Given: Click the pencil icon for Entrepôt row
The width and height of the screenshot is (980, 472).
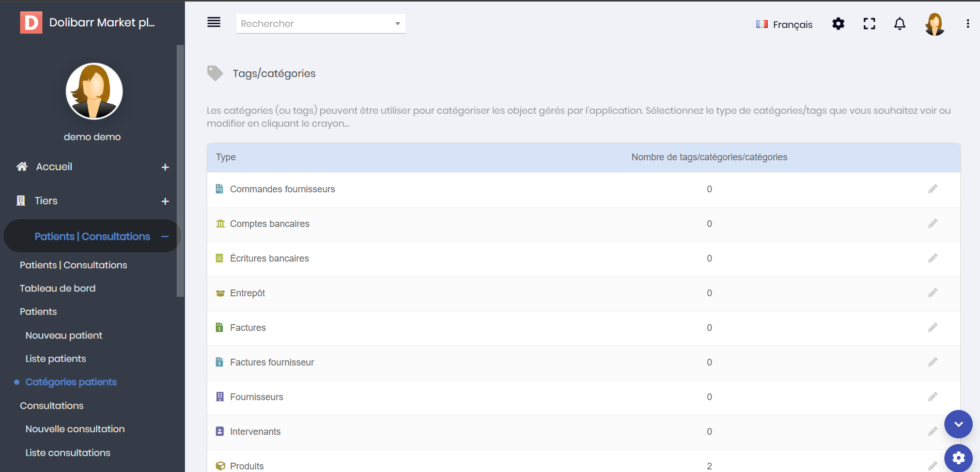Looking at the screenshot, I should click(x=932, y=293).
